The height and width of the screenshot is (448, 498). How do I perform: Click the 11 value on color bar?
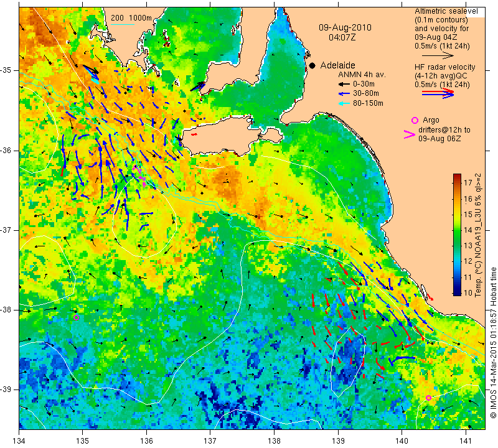(x=468, y=277)
